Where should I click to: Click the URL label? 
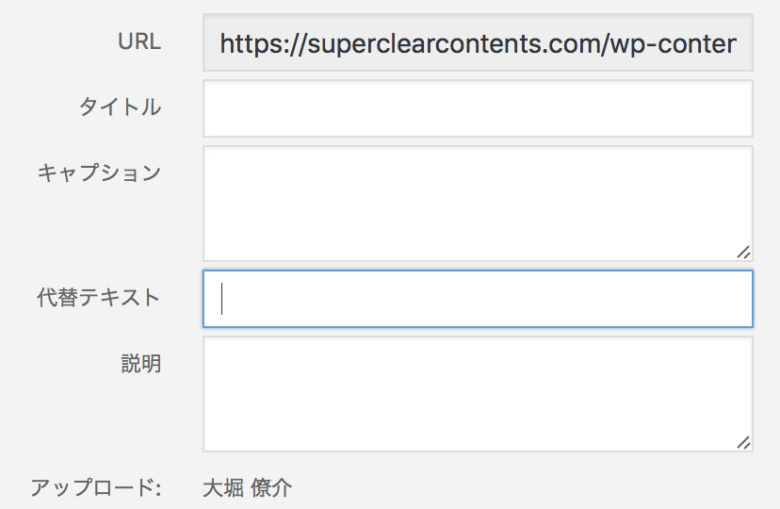pyautogui.click(x=139, y=43)
